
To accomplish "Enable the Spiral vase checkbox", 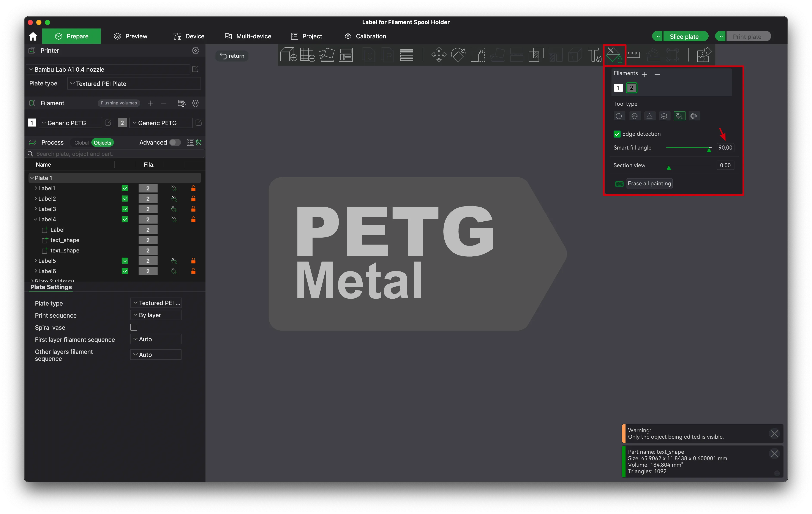I will coord(134,327).
